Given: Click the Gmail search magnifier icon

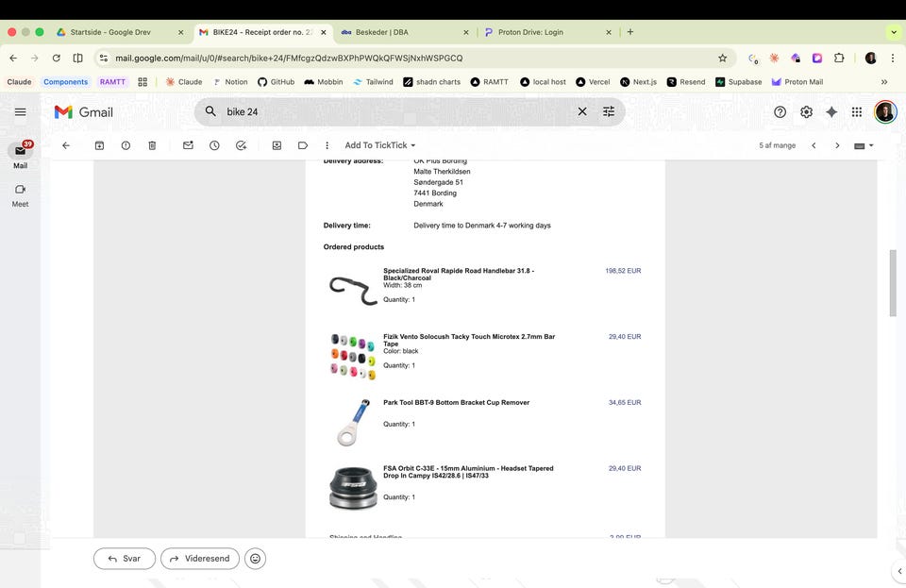Looking at the screenshot, I should click(210, 111).
